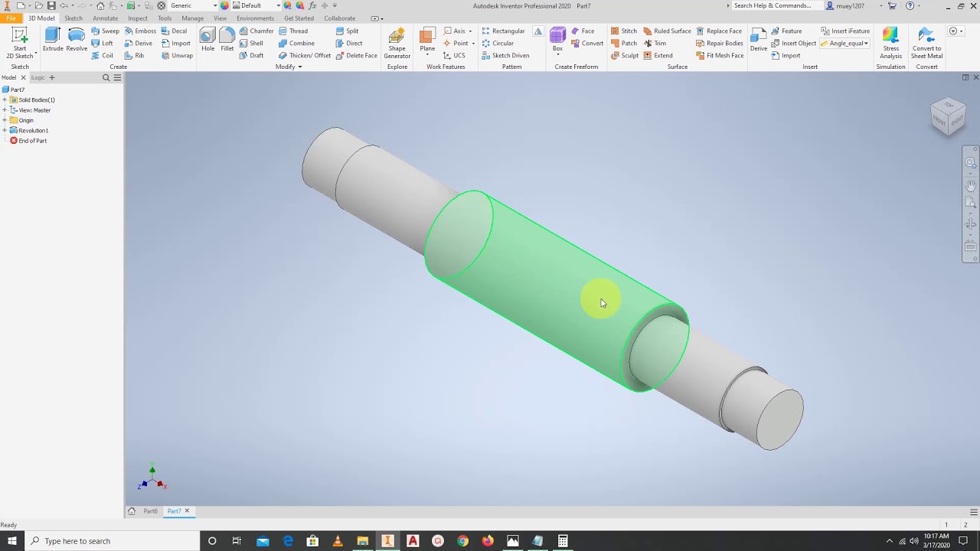Insert a freeform Box
This screenshot has width=980, height=551.
tap(557, 40)
